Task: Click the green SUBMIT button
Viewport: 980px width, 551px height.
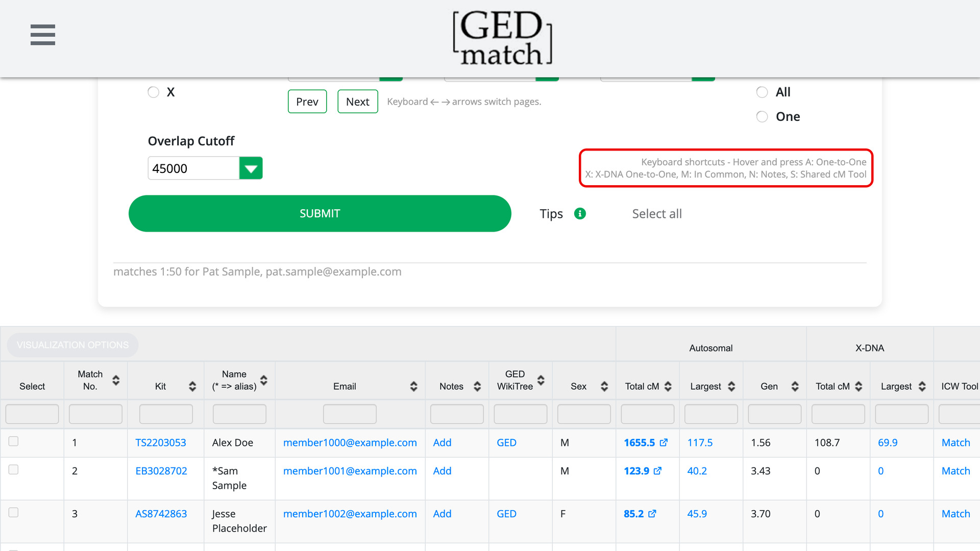Action: (x=320, y=213)
